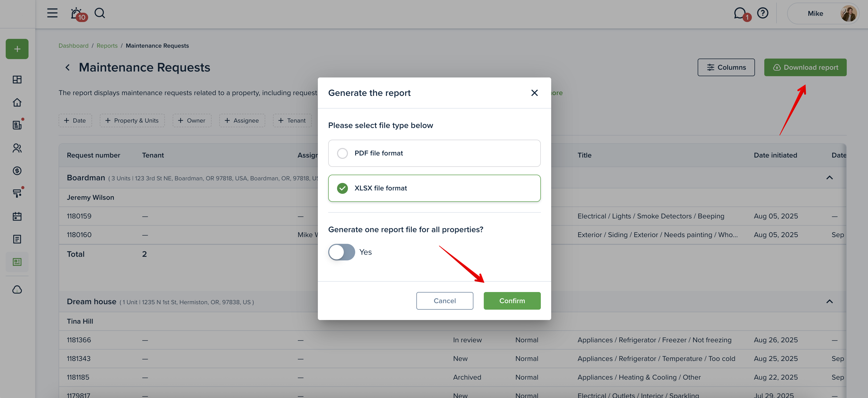
Task: Open the help question mark icon
Action: click(x=762, y=13)
